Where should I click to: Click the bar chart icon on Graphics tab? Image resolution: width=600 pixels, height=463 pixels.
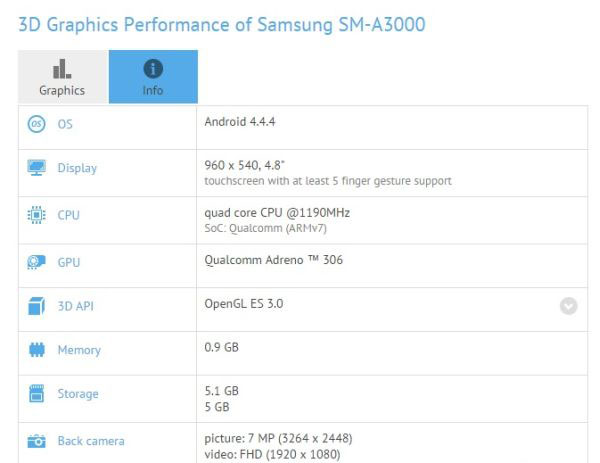coord(62,68)
